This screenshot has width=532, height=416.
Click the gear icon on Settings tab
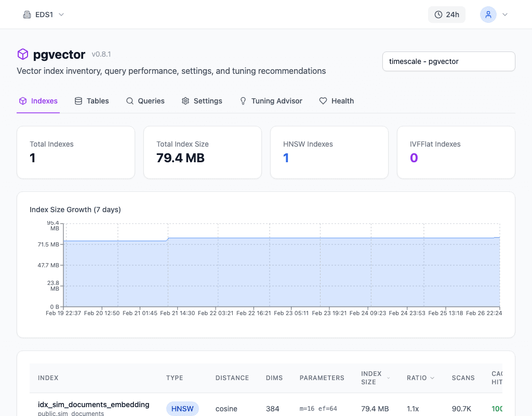point(185,101)
